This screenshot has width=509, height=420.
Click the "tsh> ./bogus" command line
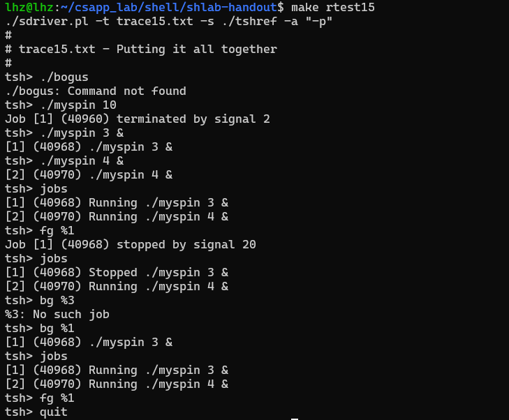click(x=46, y=77)
